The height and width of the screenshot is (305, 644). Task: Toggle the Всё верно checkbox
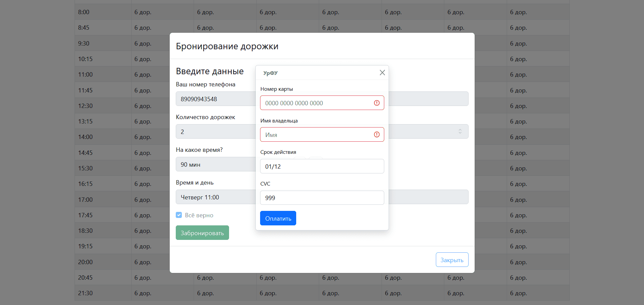pyautogui.click(x=179, y=215)
